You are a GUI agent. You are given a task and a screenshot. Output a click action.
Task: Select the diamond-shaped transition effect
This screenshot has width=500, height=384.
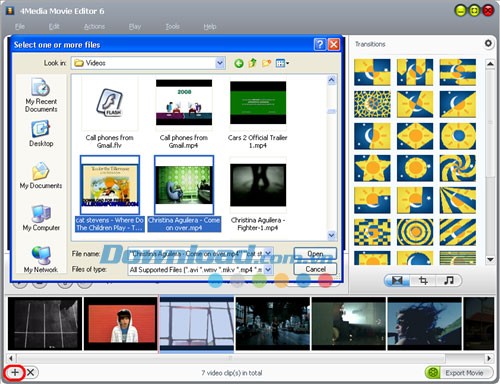pos(415,136)
